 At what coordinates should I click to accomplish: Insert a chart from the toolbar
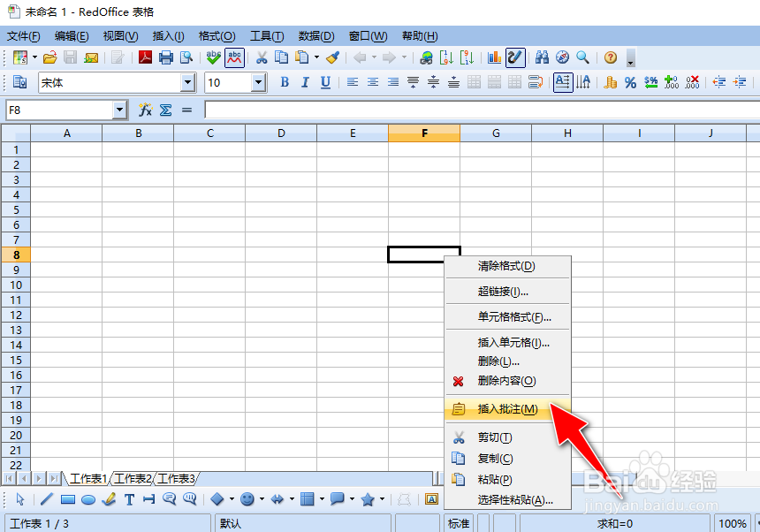493,57
